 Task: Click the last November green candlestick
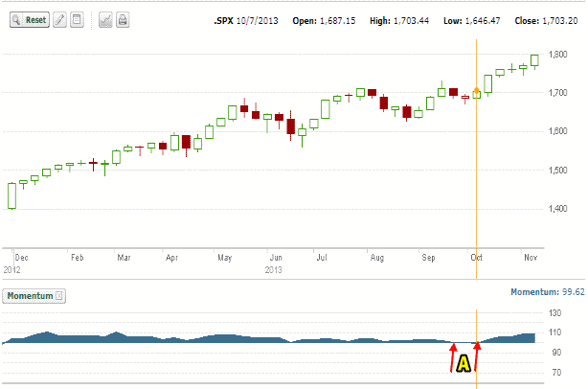click(534, 60)
